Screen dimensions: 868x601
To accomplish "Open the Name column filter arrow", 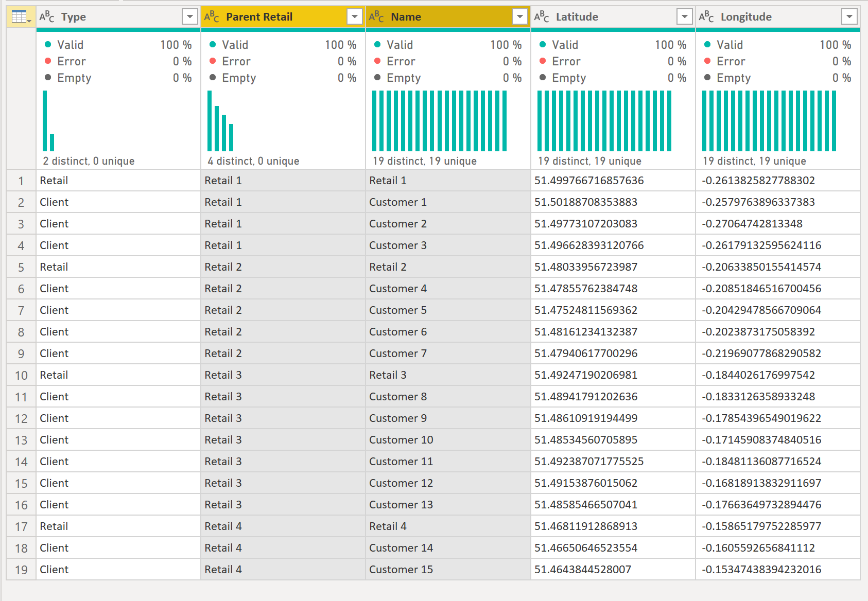I will (x=520, y=17).
